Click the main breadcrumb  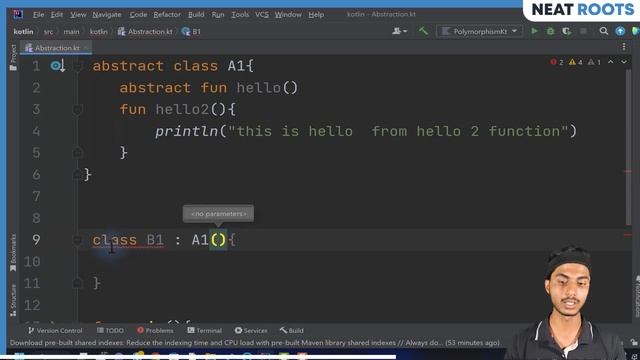pos(71,31)
